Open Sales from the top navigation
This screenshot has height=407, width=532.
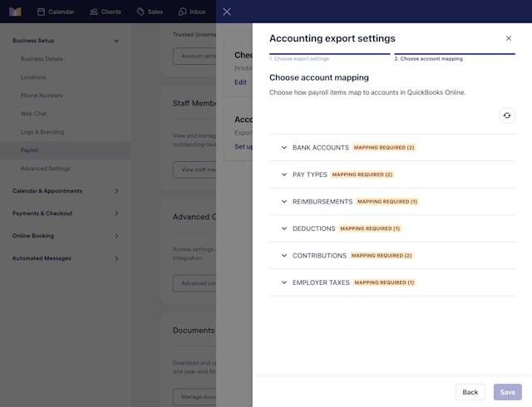click(x=150, y=12)
